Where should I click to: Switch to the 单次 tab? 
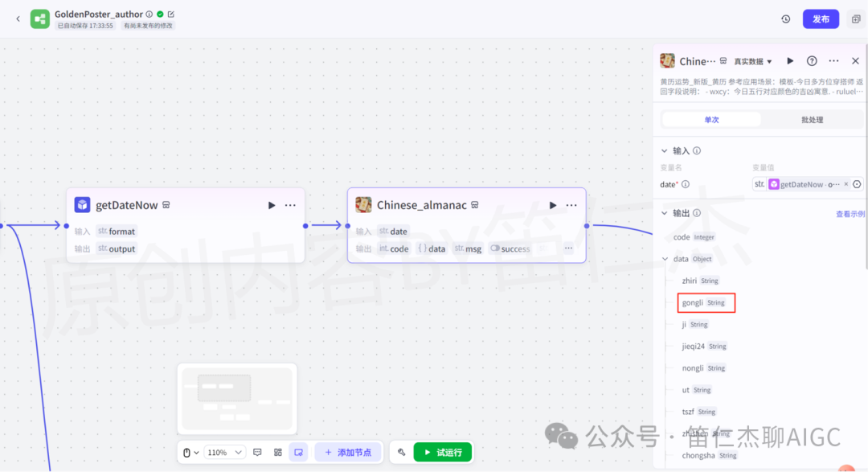click(711, 120)
